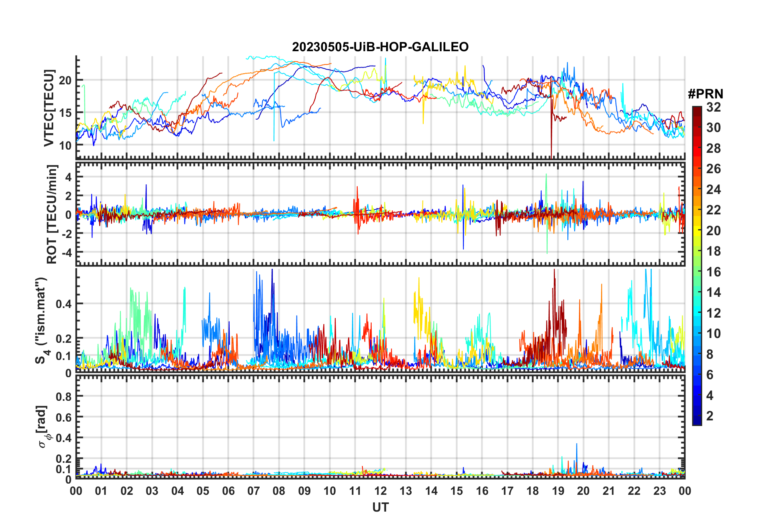Select the VTEC[TECU] y-axis label
Screen dimensions: 761x532
(49, 108)
